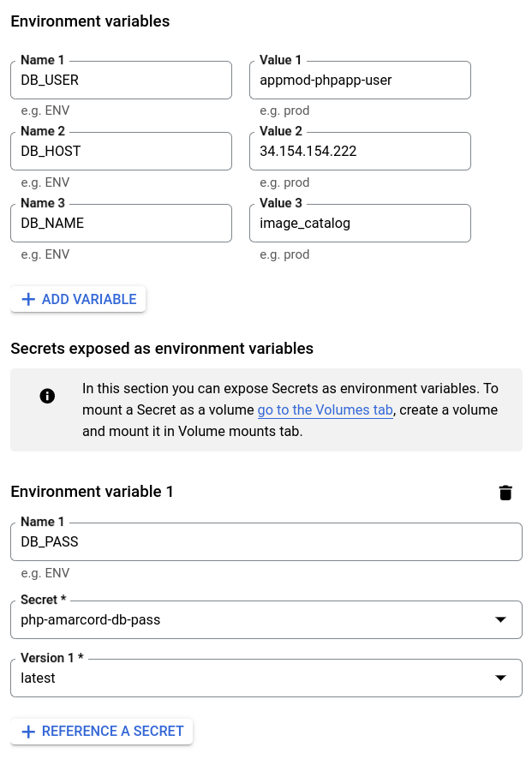Click the Value 2 field with IP 34.154.154.222
The image size is (532, 765).
click(360, 152)
